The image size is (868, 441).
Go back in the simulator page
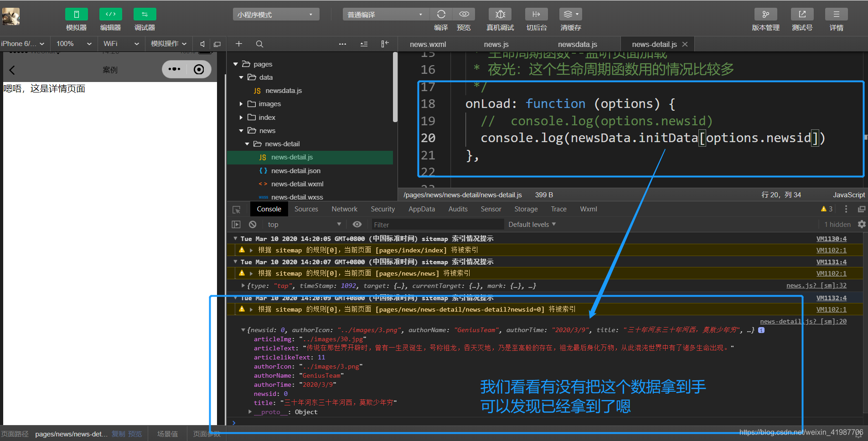12,70
